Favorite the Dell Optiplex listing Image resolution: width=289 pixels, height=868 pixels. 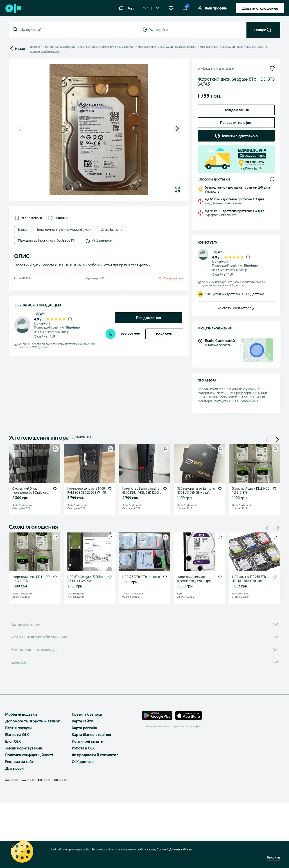55,489
